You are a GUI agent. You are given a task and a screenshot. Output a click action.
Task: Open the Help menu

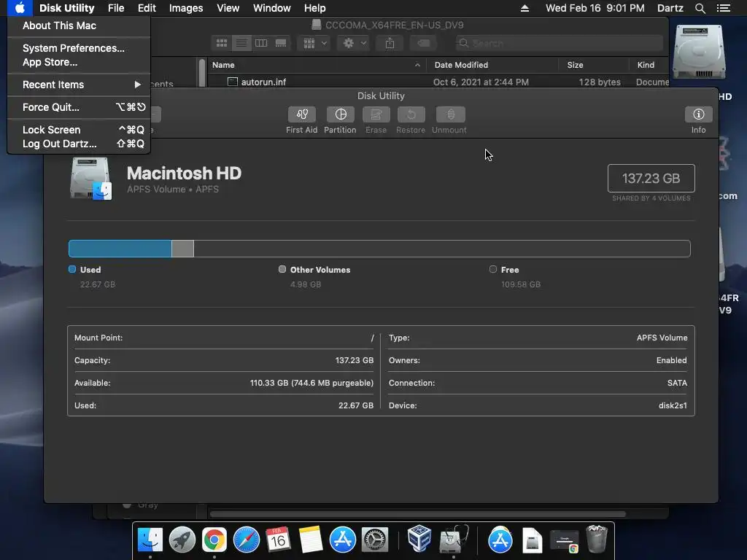[315, 8]
